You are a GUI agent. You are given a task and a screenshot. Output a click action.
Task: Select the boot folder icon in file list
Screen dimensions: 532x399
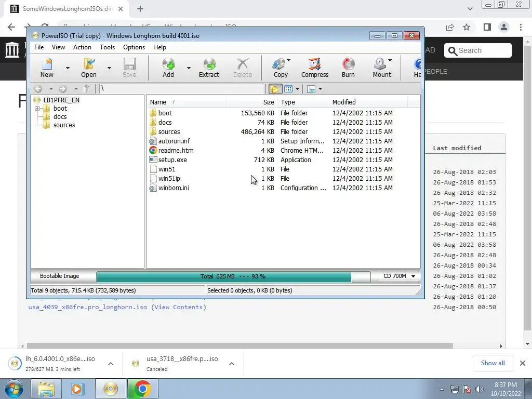coord(153,113)
